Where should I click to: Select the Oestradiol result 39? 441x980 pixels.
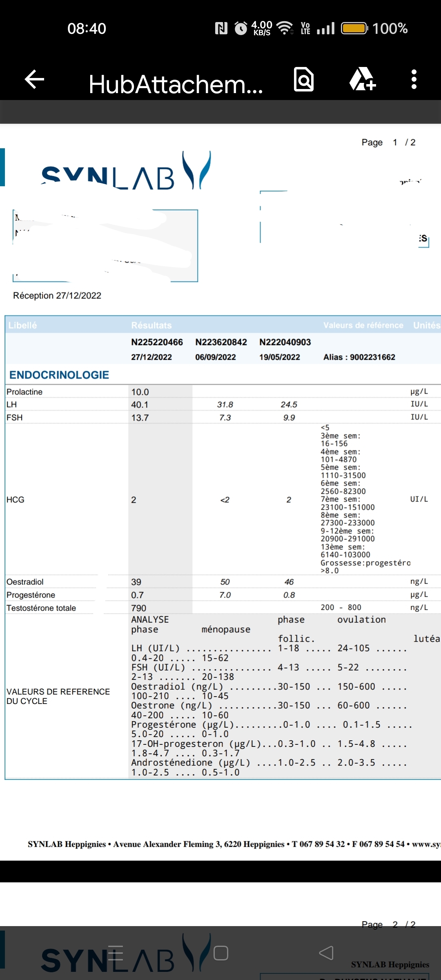(136, 582)
